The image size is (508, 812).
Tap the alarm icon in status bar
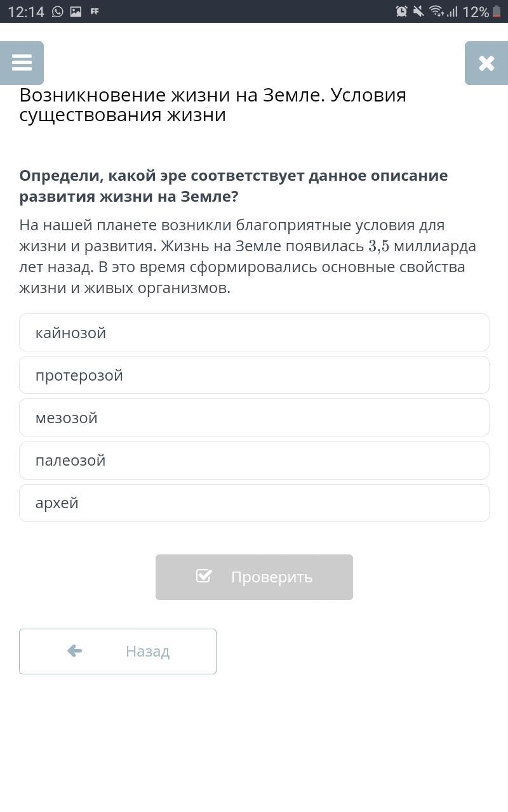pos(401,11)
